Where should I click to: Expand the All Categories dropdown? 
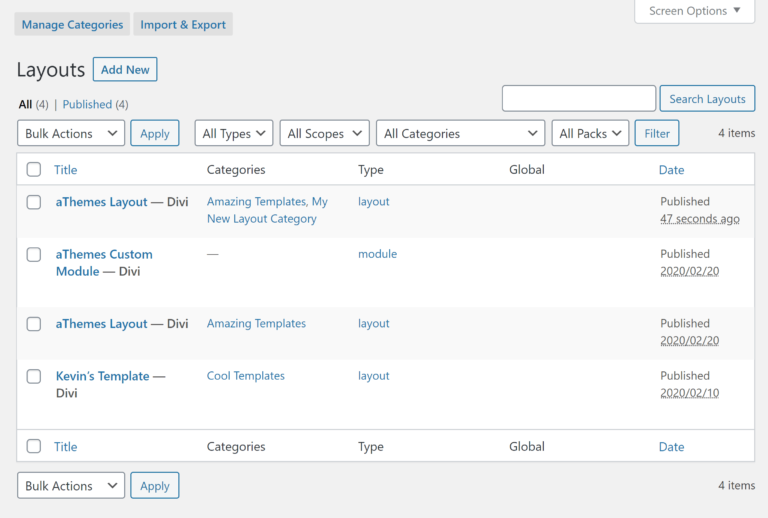pos(460,134)
